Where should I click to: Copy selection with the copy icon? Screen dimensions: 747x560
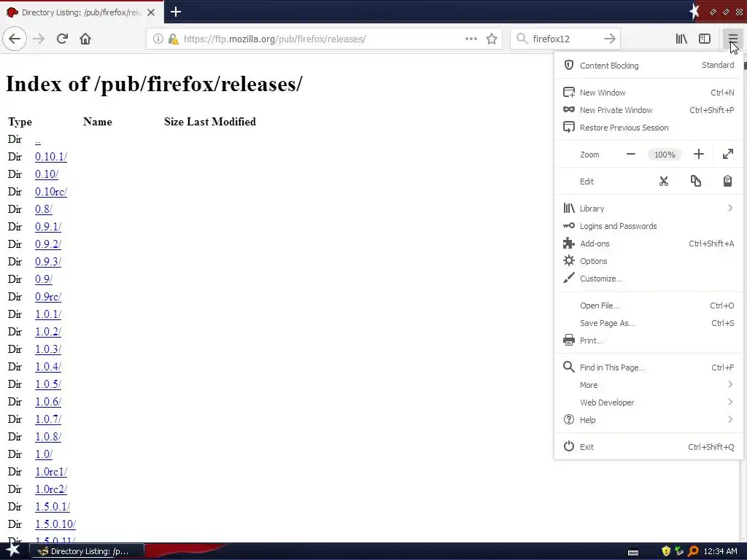(x=695, y=182)
